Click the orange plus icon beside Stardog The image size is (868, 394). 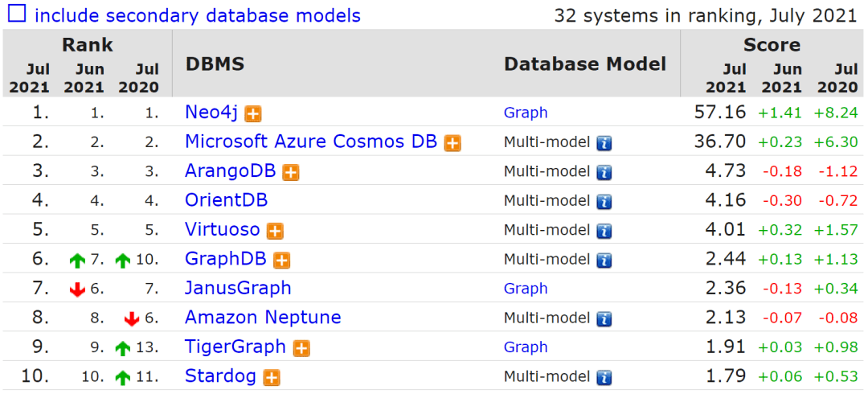pos(272,377)
